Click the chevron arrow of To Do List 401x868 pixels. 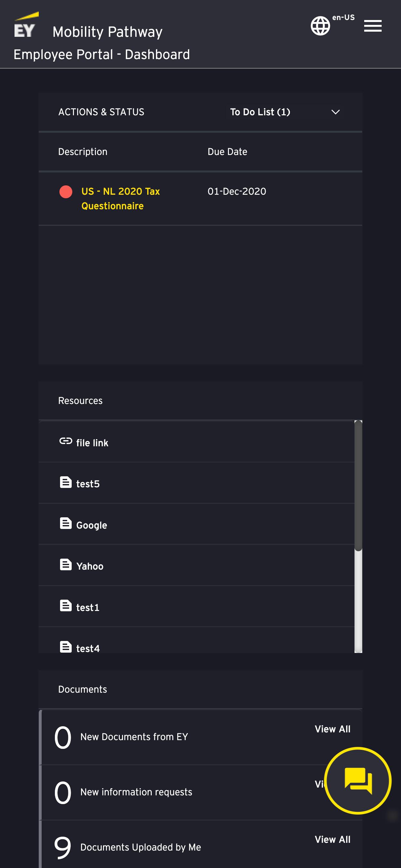coord(335,112)
